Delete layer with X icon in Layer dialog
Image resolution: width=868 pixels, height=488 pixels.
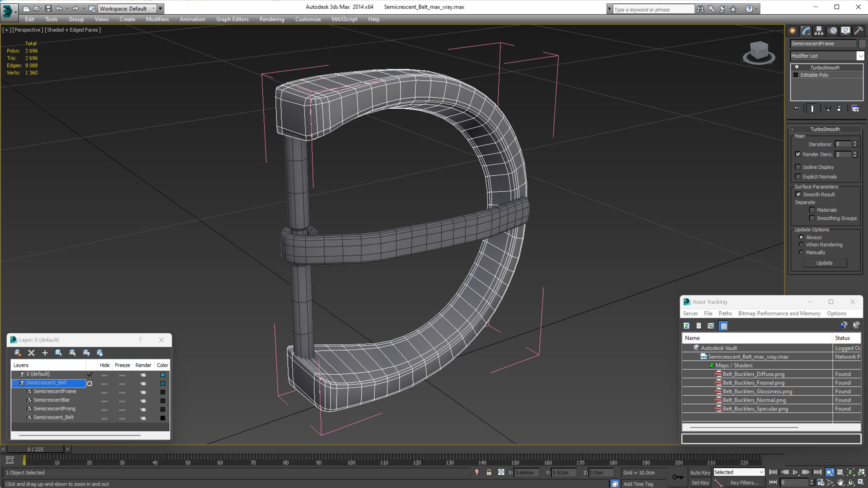click(31, 353)
